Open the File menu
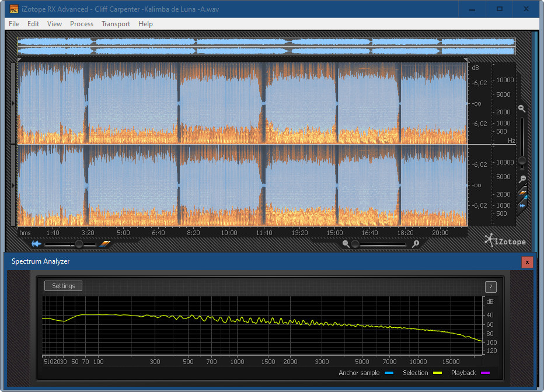 point(14,24)
